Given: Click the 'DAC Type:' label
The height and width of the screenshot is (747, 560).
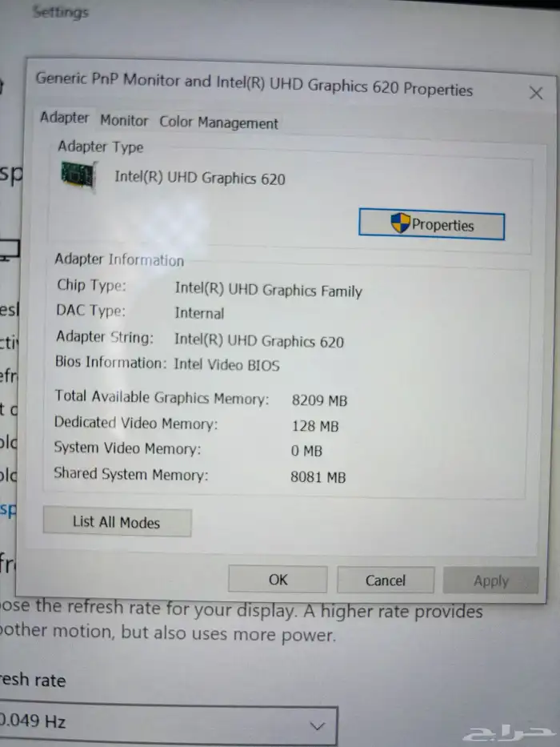Looking at the screenshot, I should click(x=91, y=311).
